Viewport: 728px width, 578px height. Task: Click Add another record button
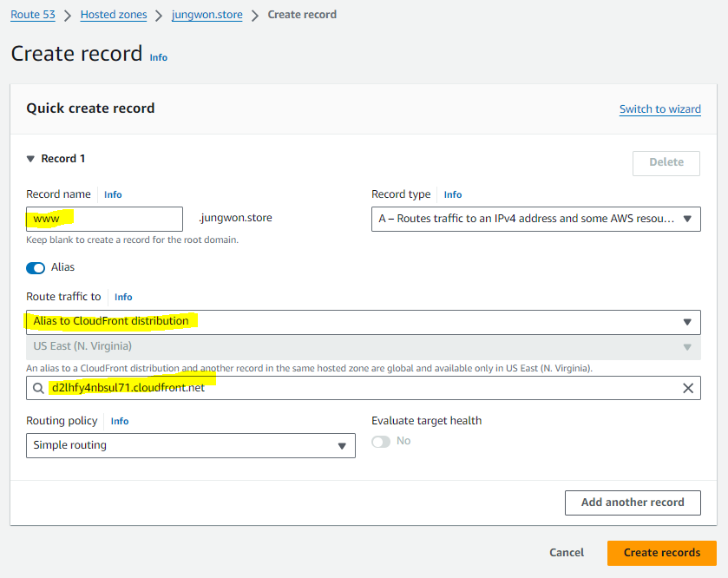click(633, 502)
